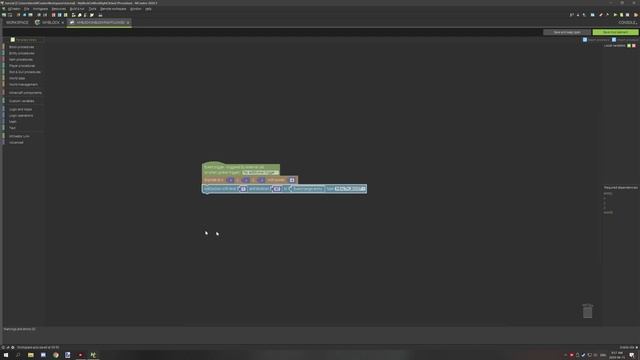640x360 pixels.
Task: Open the File menu
Action: [x=27, y=9]
